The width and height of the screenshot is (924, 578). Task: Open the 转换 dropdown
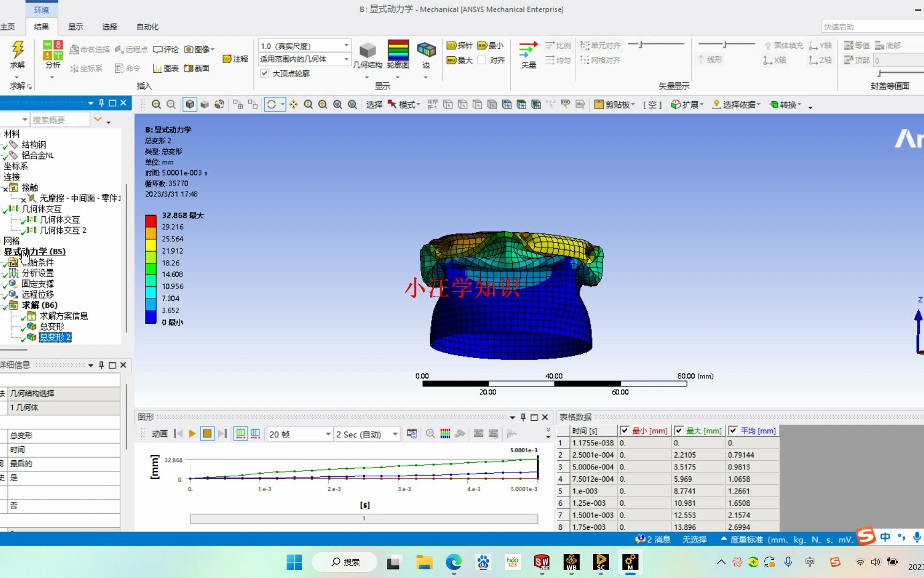786,104
